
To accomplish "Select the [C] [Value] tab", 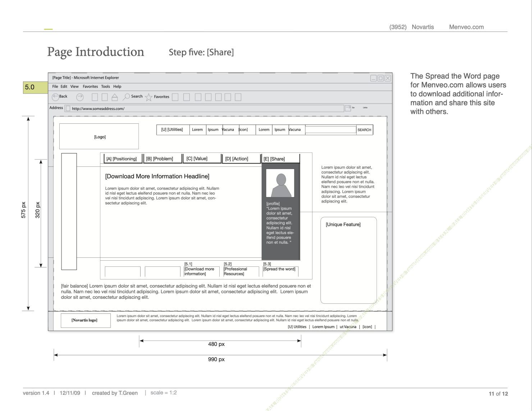I will point(202,159).
